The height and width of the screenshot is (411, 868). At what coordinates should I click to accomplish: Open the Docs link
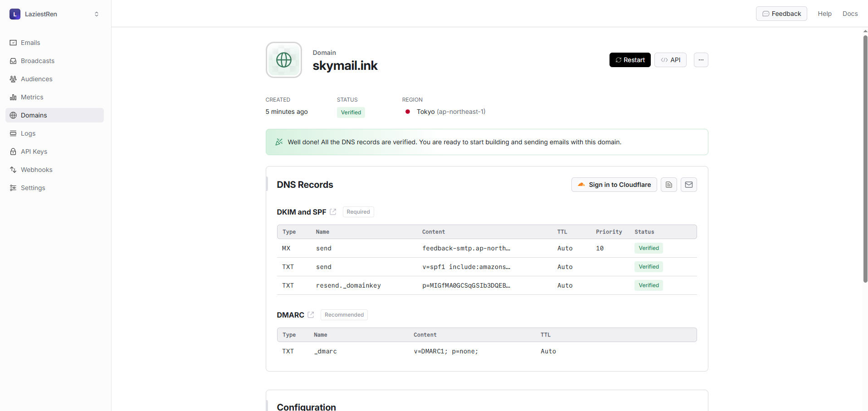850,14
